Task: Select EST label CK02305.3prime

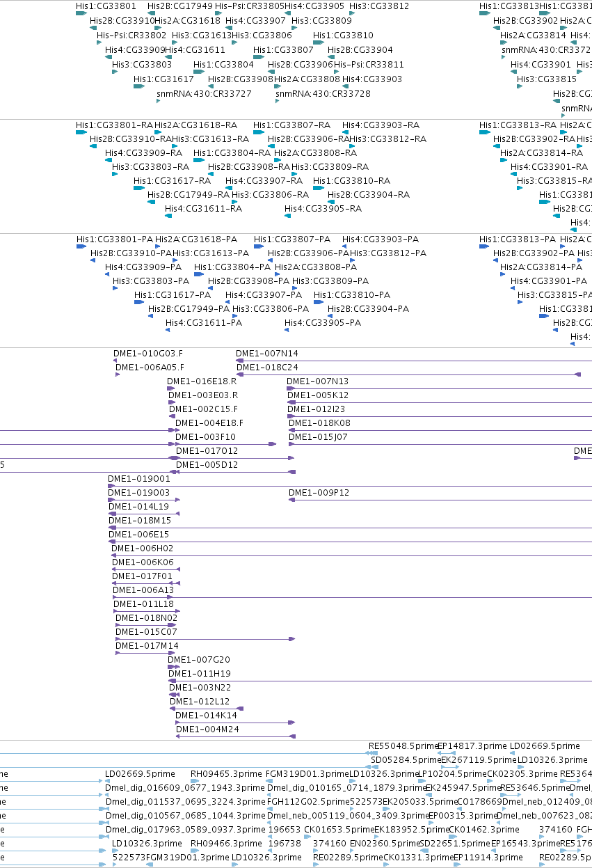Action: (x=522, y=774)
